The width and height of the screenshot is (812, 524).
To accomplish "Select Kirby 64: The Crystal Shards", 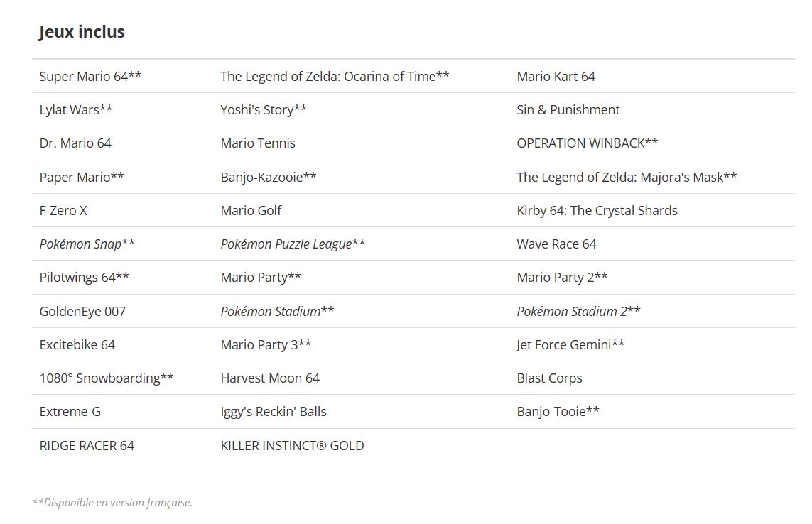I will click(597, 210).
